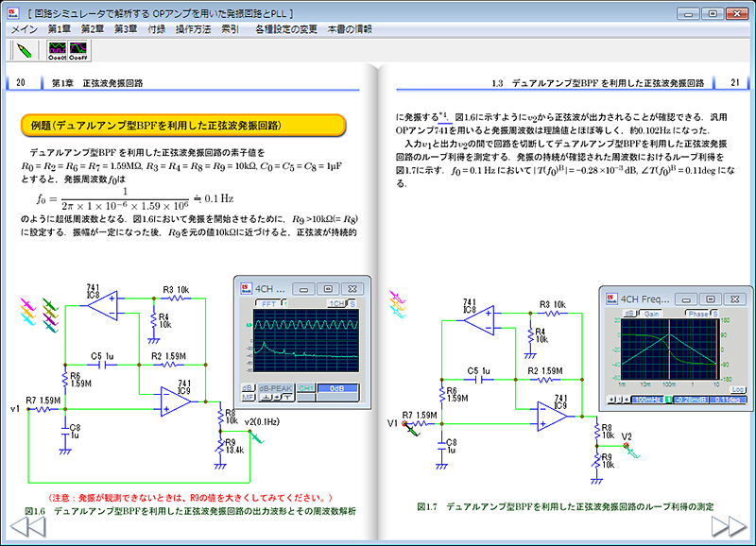This screenshot has height=546, width=756.
Task: Pick the cyan probe in the left probe set
Action: [28, 319]
